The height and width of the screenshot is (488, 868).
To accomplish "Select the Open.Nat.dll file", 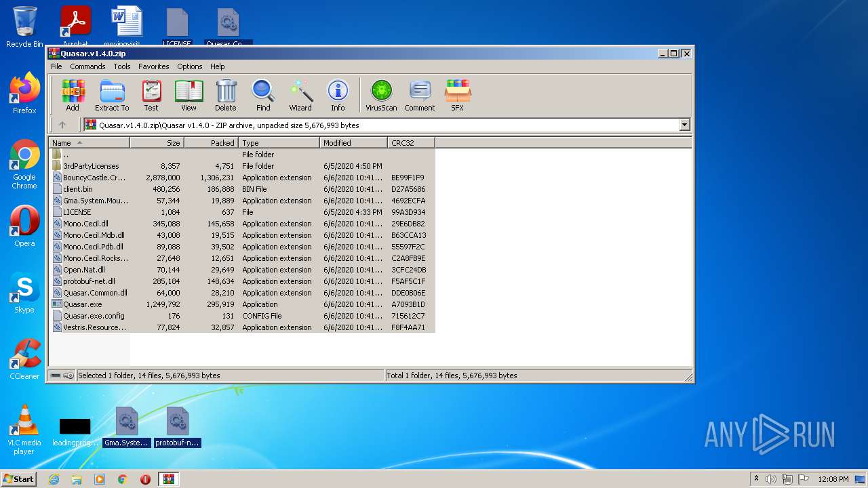I will [242, 270].
